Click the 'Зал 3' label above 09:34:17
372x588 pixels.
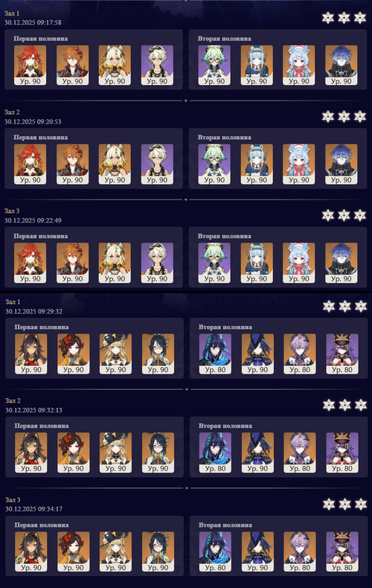(x=13, y=499)
